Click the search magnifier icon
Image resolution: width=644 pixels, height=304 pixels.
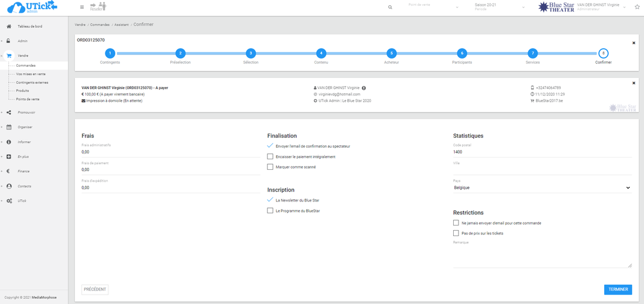pyautogui.click(x=390, y=7)
